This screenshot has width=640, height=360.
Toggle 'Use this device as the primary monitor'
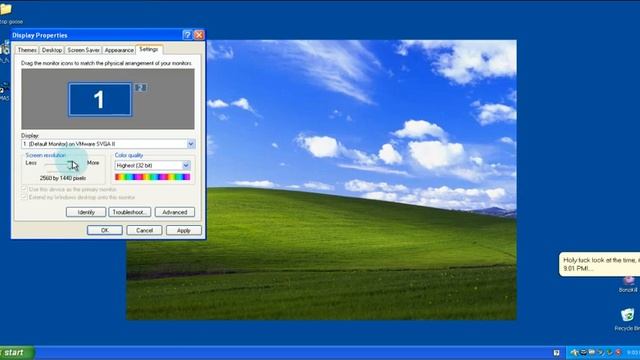pos(24,189)
